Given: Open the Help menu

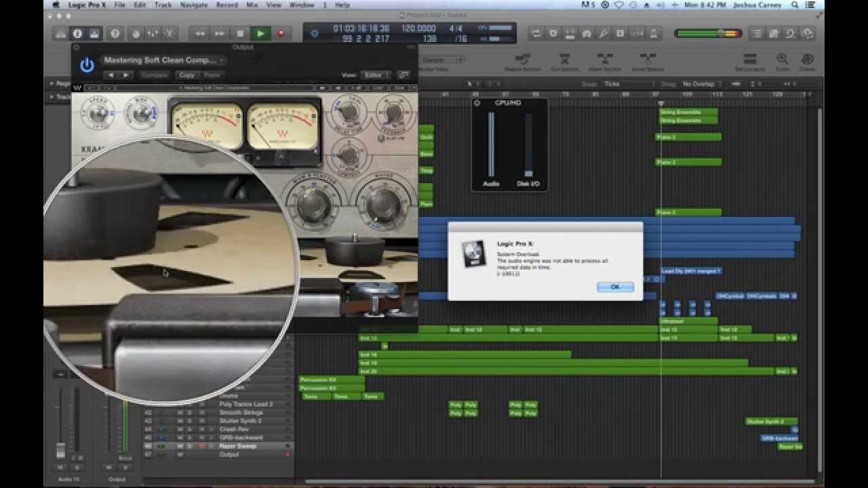Looking at the screenshot, I should tap(342, 5).
